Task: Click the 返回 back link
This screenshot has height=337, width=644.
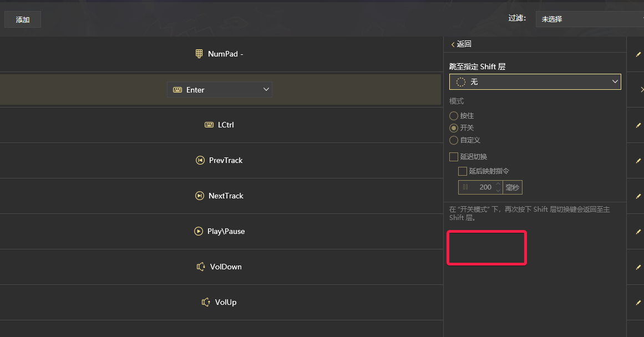Action: coord(462,44)
